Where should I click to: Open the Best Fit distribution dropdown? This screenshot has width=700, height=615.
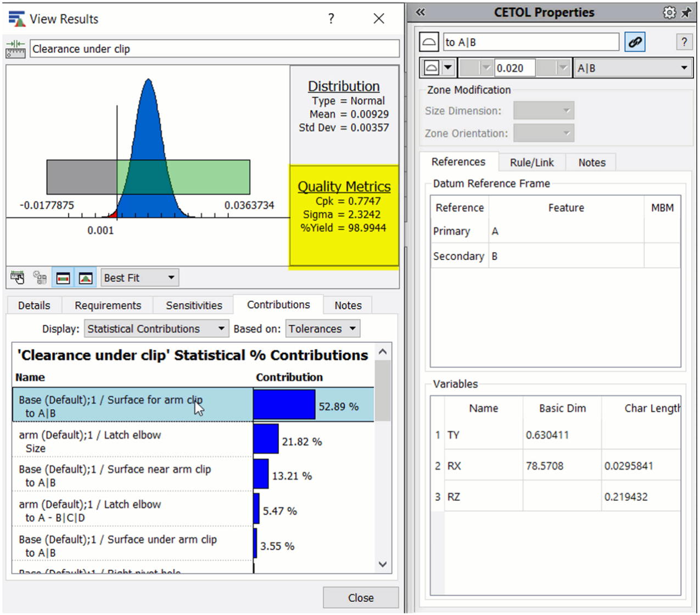(171, 278)
